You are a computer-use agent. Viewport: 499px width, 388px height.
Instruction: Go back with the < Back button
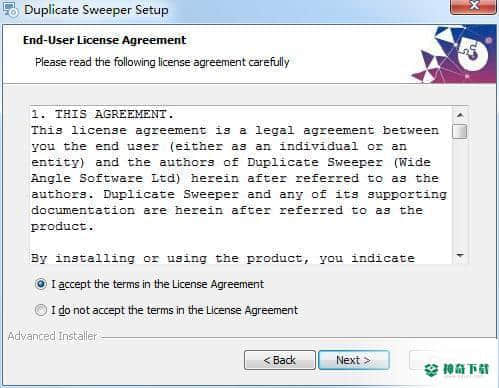point(280,360)
